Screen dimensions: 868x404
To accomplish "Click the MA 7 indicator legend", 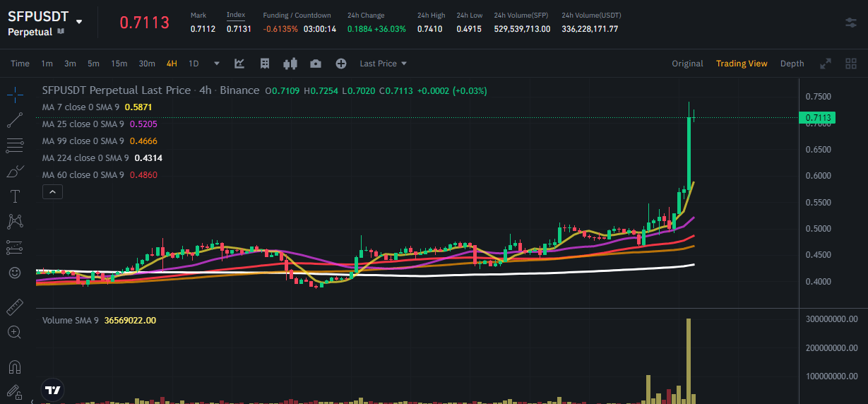I will point(97,107).
